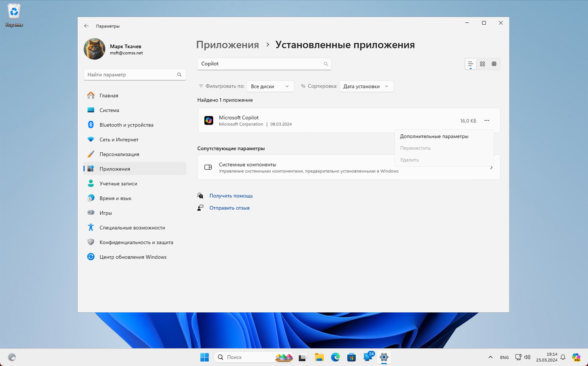Open the Windows Start menu
The image size is (588, 366).
pos(205,357)
